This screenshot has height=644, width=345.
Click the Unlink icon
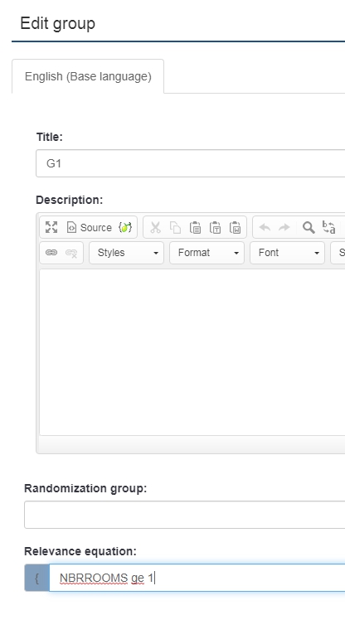pos(71,253)
